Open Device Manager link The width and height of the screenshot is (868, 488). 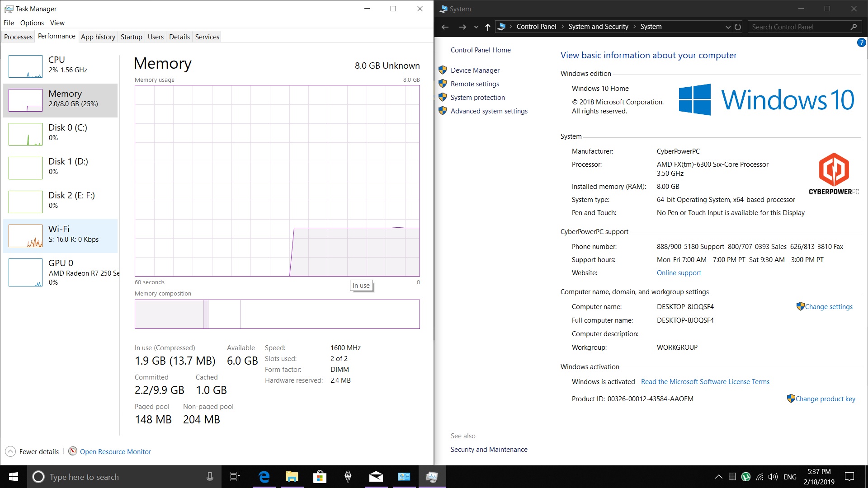click(475, 70)
